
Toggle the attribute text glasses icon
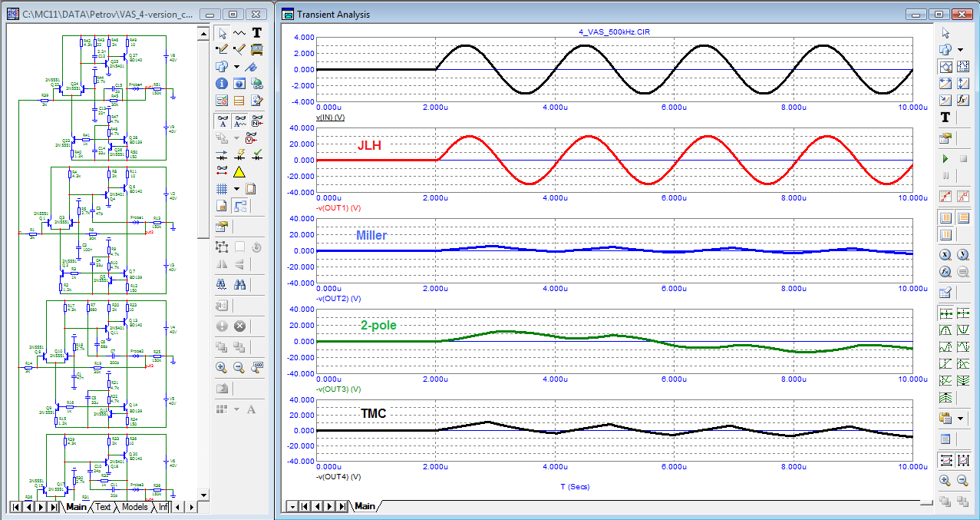(x=239, y=121)
